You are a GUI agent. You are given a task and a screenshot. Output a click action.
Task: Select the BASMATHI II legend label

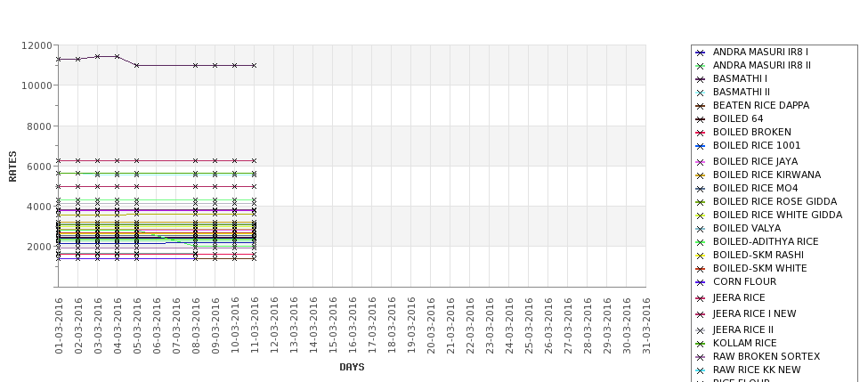click(742, 92)
